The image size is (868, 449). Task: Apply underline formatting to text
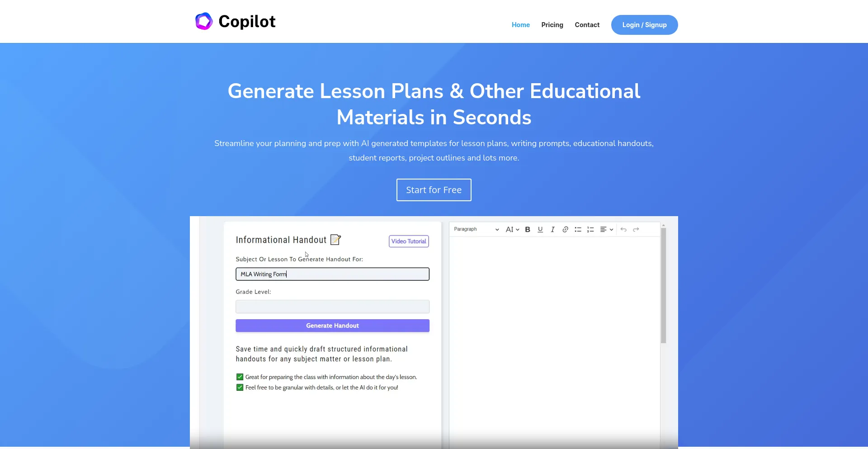[540, 230]
